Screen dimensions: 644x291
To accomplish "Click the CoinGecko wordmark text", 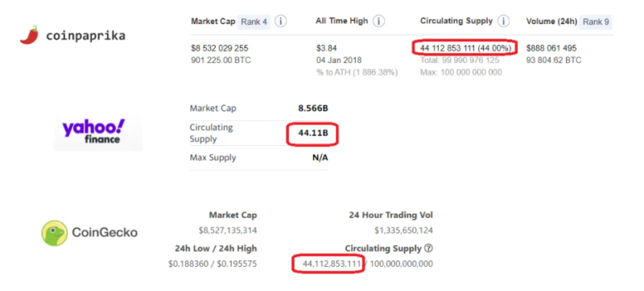I will coord(105,233).
